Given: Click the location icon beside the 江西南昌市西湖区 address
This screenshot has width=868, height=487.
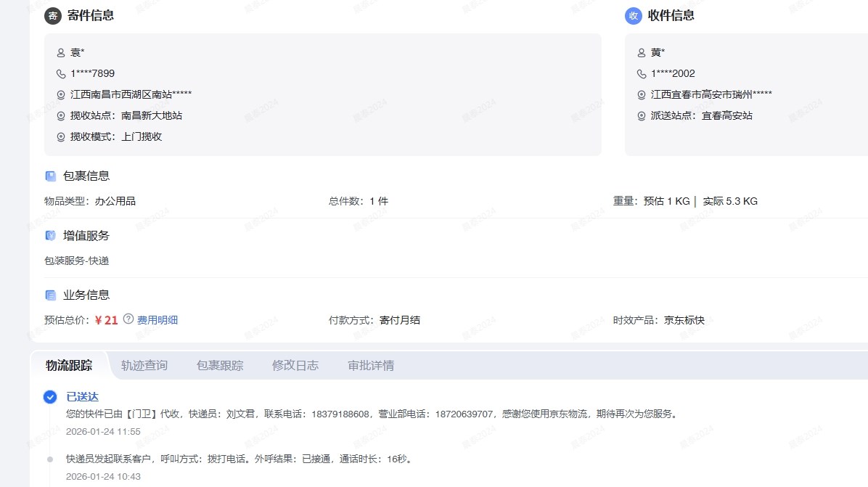Looking at the screenshot, I should coord(61,95).
